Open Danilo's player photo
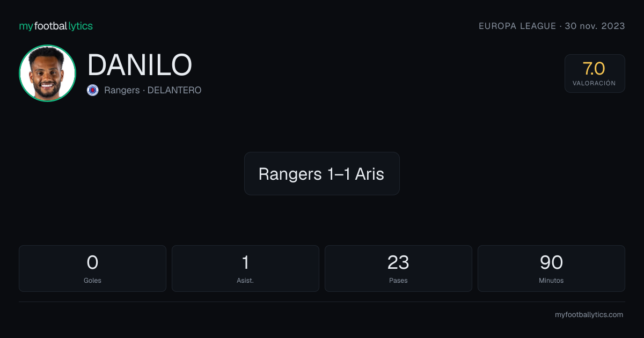 point(47,73)
